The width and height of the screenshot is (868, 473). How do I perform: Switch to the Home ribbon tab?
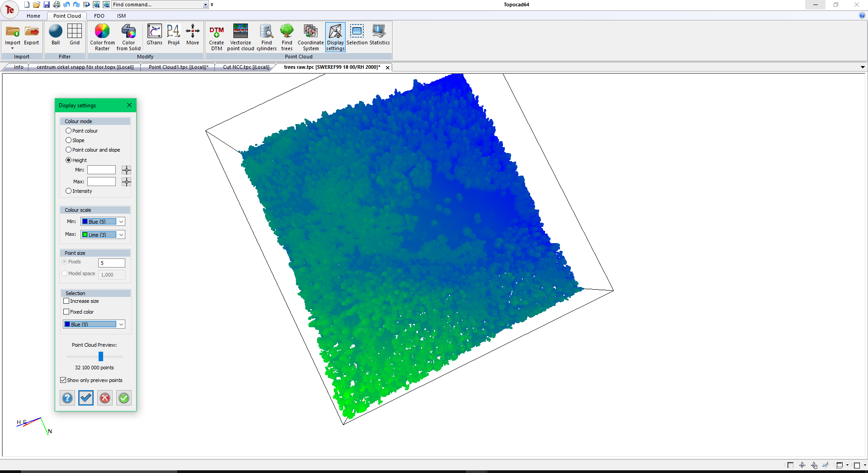[x=33, y=16]
